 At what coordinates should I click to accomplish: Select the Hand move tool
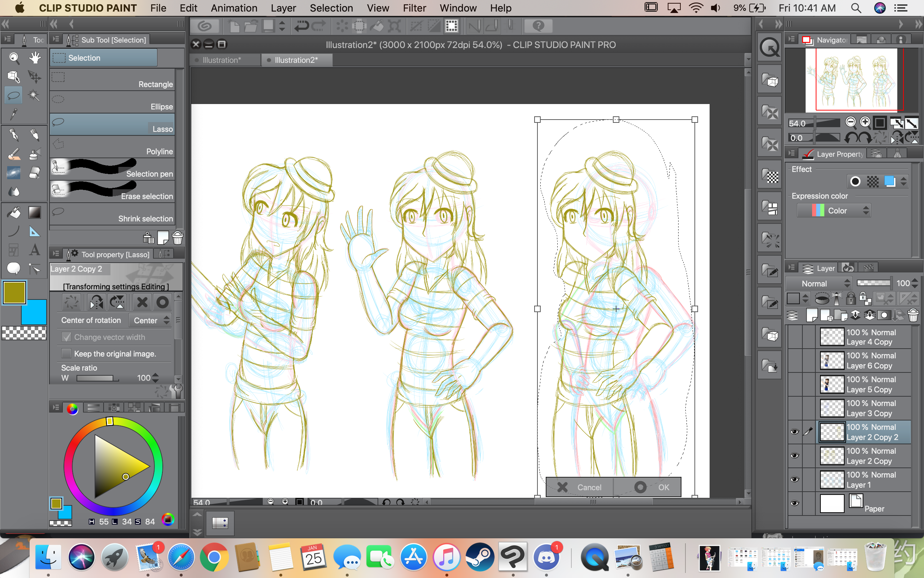click(35, 58)
